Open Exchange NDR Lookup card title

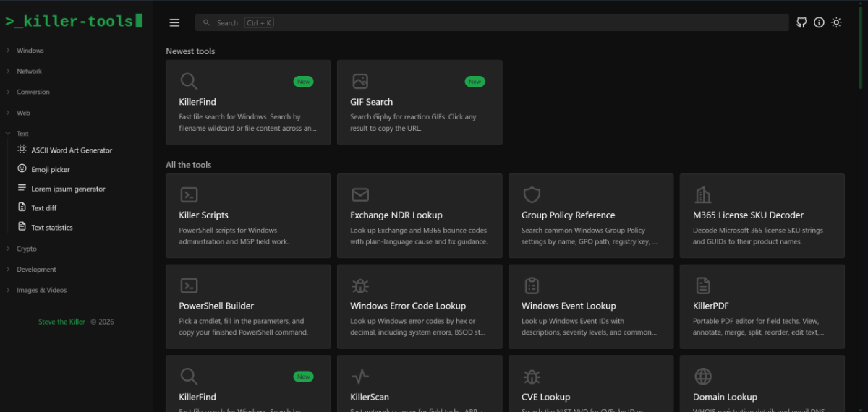[x=396, y=215]
